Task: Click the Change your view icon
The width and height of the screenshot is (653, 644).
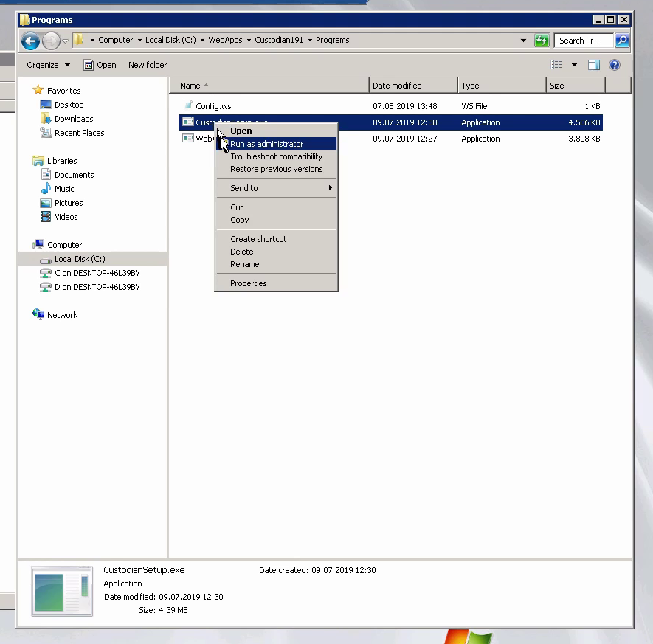Action: click(556, 65)
